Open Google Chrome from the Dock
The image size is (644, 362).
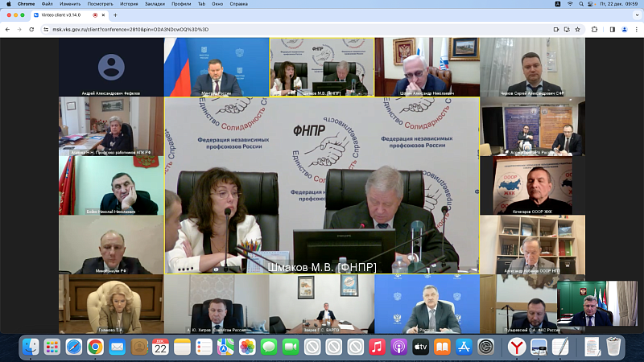95,348
